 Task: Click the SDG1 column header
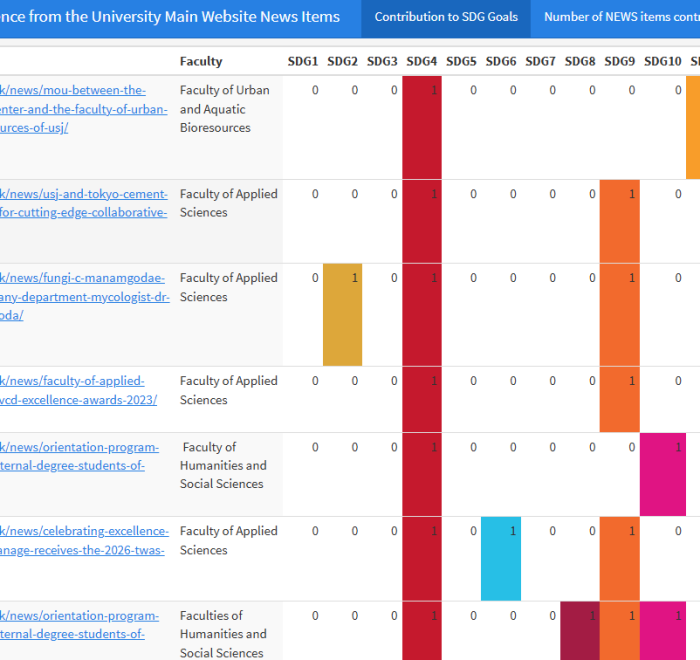[302, 62]
